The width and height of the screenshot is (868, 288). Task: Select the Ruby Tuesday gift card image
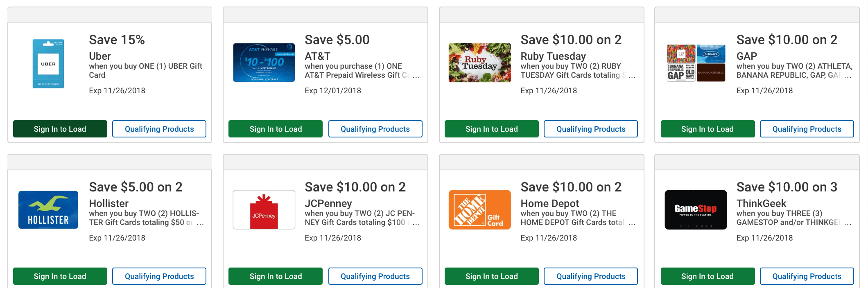pos(480,63)
